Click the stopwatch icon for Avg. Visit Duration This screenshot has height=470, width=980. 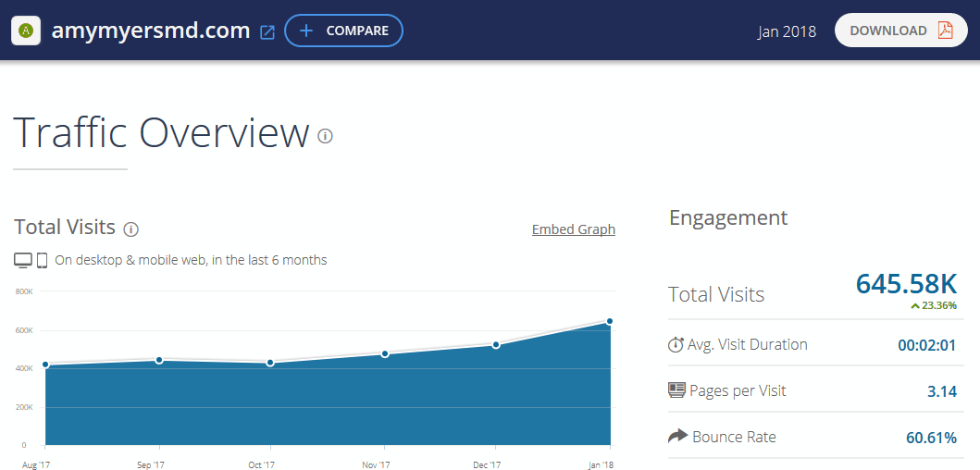point(676,344)
